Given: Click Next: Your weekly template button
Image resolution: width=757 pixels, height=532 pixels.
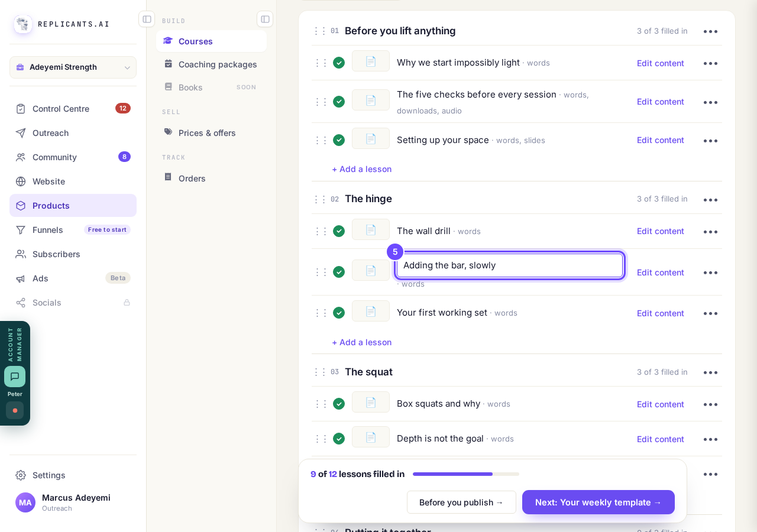Looking at the screenshot, I should point(598,502).
